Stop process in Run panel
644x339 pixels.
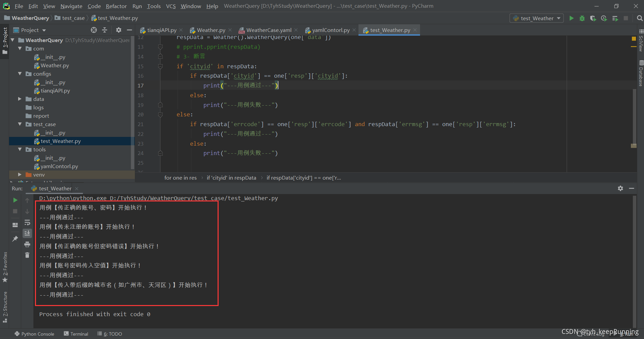tap(15, 211)
